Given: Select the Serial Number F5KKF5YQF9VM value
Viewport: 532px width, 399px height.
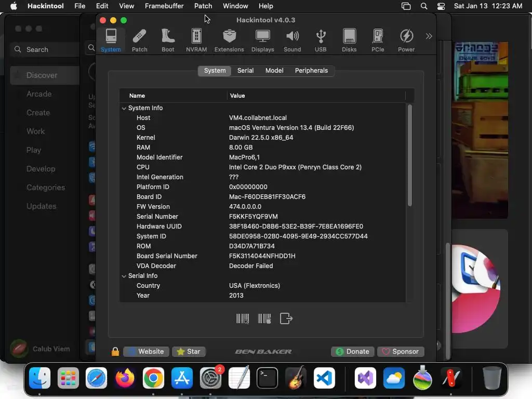Looking at the screenshot, I should pyautogui.click(x=254, y=217).
